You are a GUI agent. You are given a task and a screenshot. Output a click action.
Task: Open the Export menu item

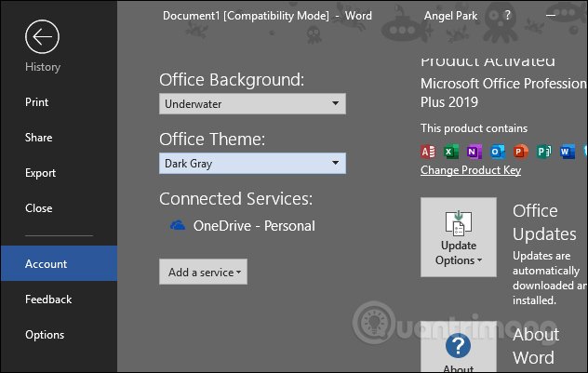[x=41, y=173]
